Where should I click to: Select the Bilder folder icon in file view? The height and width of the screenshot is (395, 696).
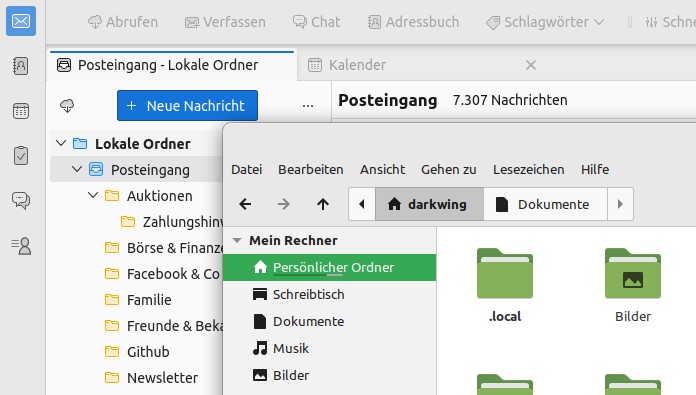(633, 273)
